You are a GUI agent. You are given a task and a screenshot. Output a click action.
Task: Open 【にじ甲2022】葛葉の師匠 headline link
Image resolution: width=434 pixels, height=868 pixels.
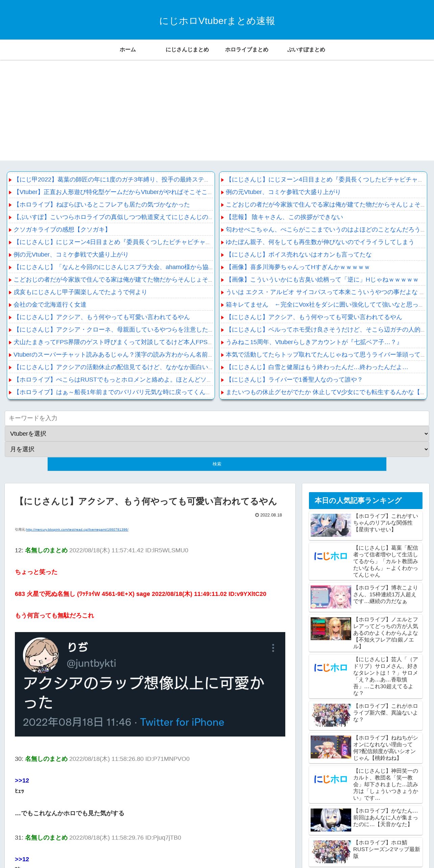pyautogui.click(x=111, y=179)
